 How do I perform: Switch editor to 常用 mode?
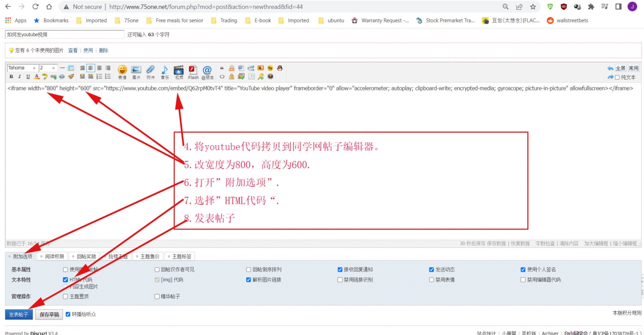tap(633, 68)
